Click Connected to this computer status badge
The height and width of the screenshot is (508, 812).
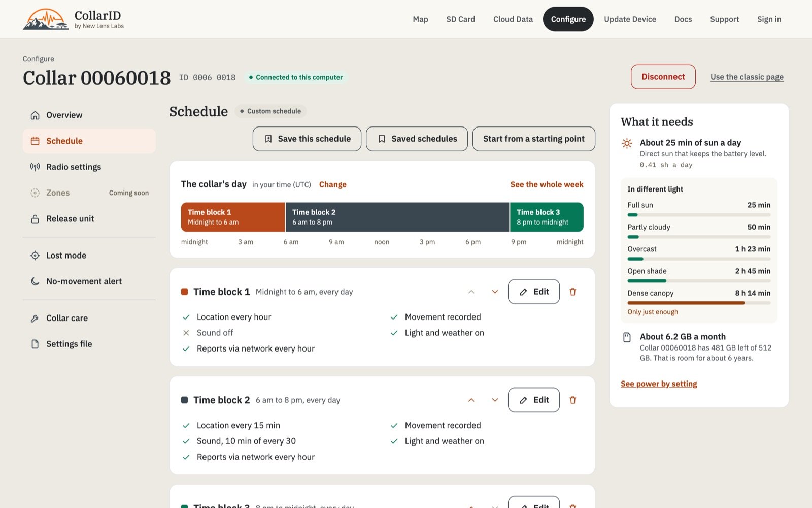(x=295, y=77)
